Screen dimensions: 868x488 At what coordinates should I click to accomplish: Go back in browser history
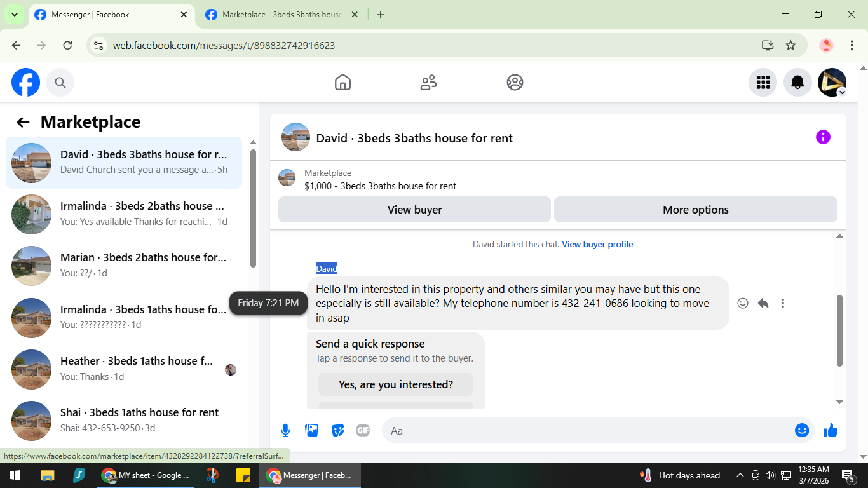click(16, 45)
